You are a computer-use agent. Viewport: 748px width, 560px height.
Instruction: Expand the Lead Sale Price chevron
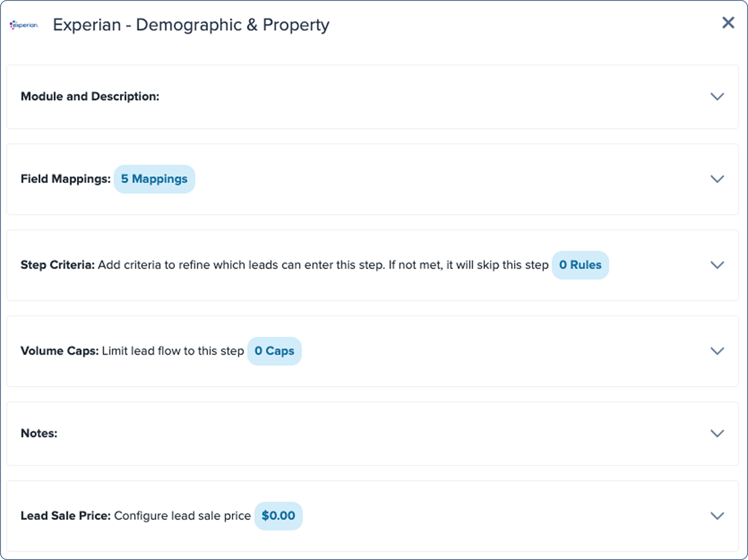(717, 516)
